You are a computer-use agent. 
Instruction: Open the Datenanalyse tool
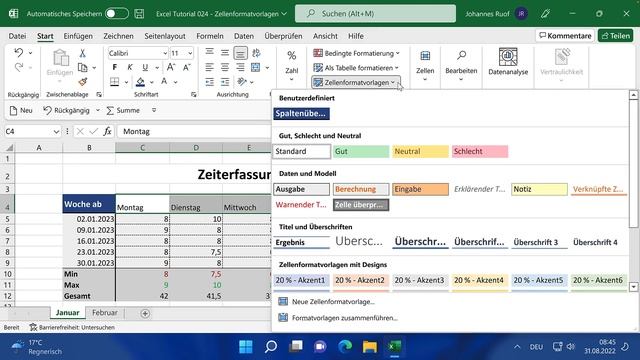pos(508,62)
